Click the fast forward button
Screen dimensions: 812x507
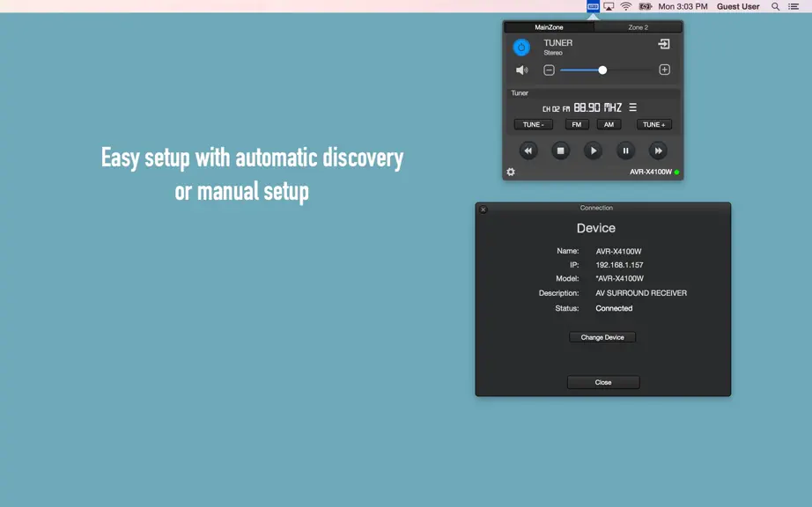[x=658, y=151]
